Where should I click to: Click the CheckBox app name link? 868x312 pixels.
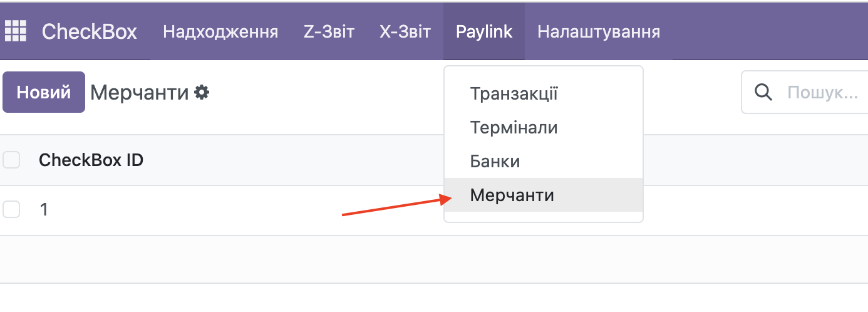point(89,31)
